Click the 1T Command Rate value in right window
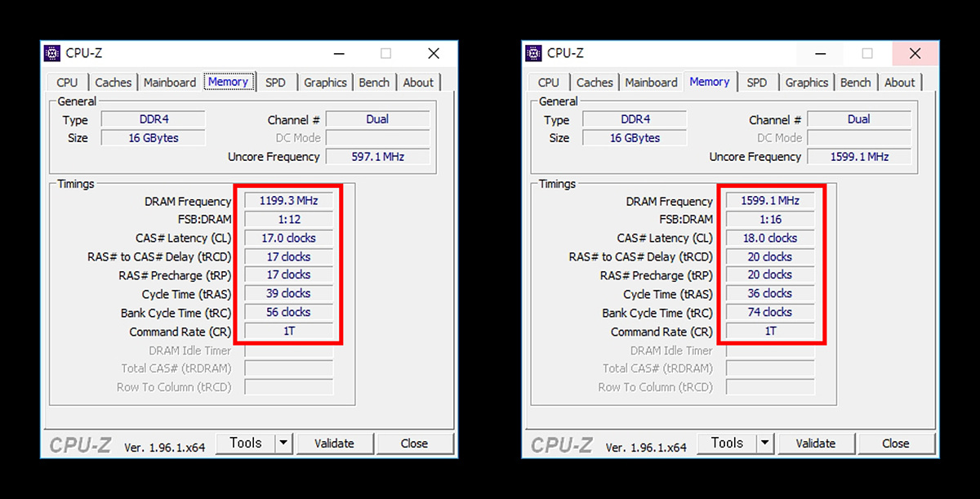The width and height of the screenshot is (980, 499). [x=770, y=331]
